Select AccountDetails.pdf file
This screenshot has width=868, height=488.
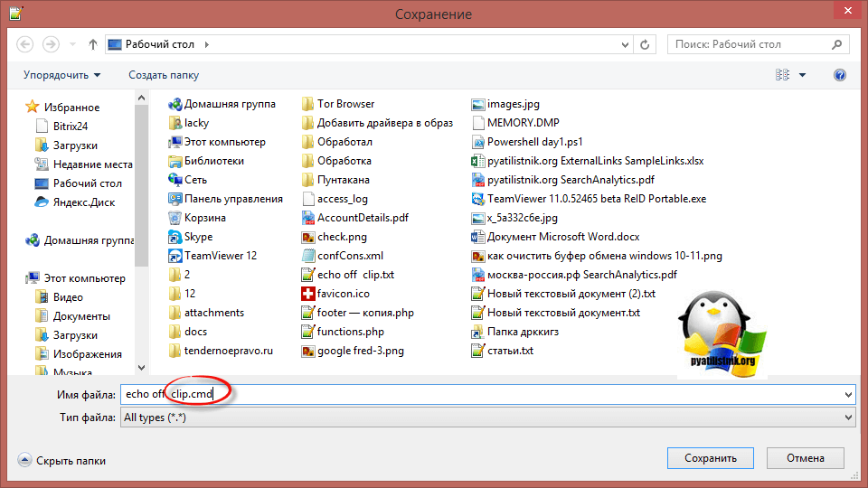tap(363, 218)
